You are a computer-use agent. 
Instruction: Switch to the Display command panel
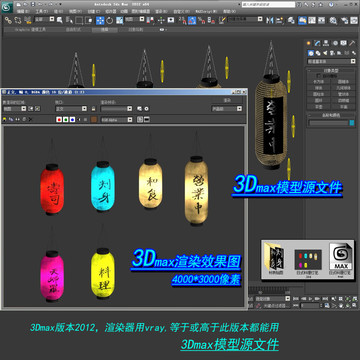(x=344, y=43)
